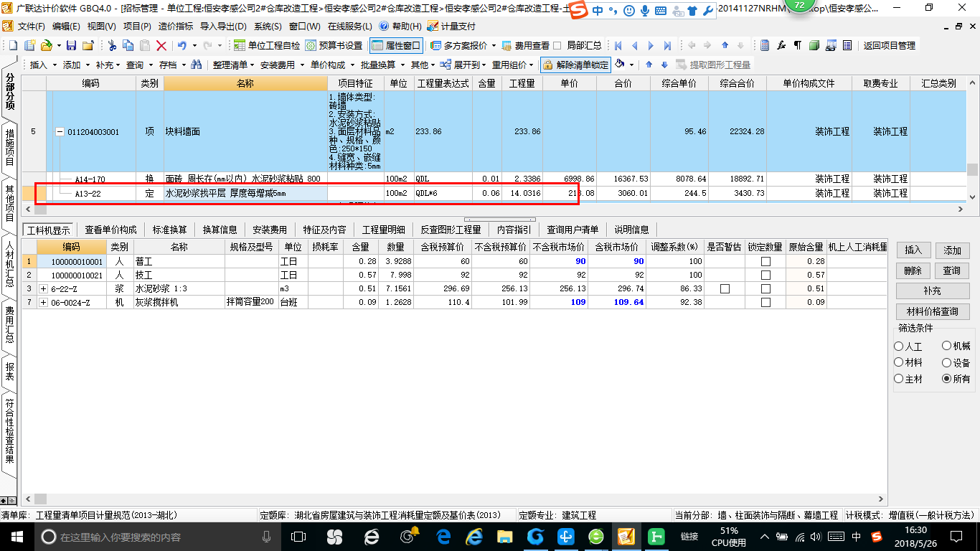Click the red X delete icon
The image size is (980, 551).
coord(161,45)
